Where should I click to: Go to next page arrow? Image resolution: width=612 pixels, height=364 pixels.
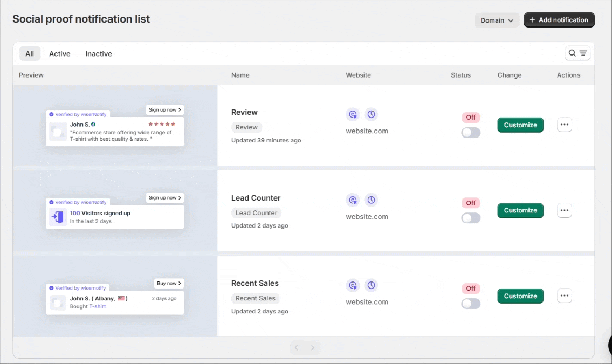coord(313,348)
